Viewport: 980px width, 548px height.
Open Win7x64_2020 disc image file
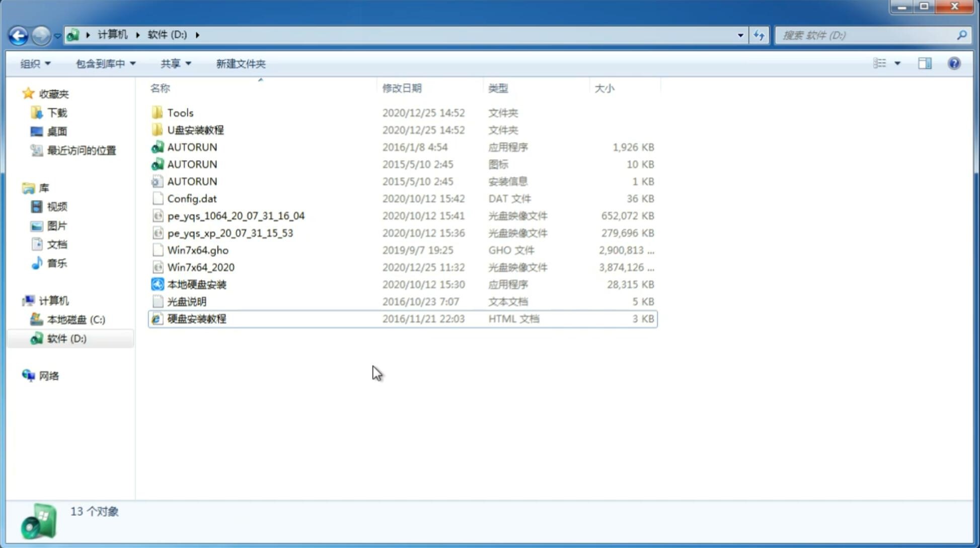point(200,267)
